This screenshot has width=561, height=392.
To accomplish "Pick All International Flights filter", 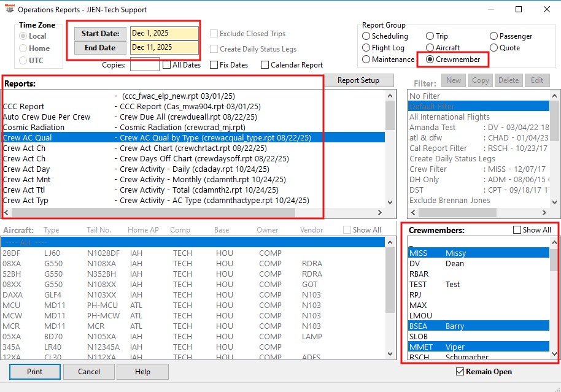I will 450,117.
